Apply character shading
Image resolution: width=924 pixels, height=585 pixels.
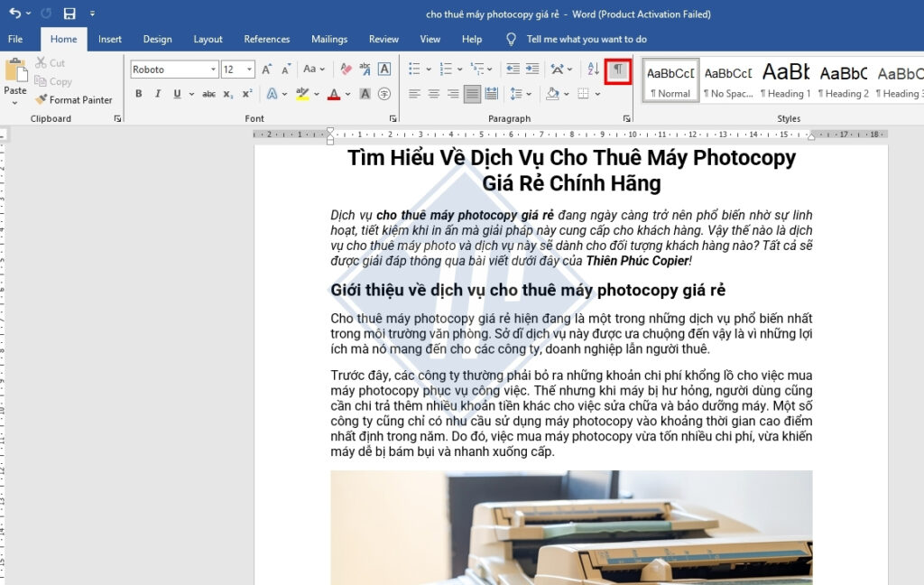point(365,94)
